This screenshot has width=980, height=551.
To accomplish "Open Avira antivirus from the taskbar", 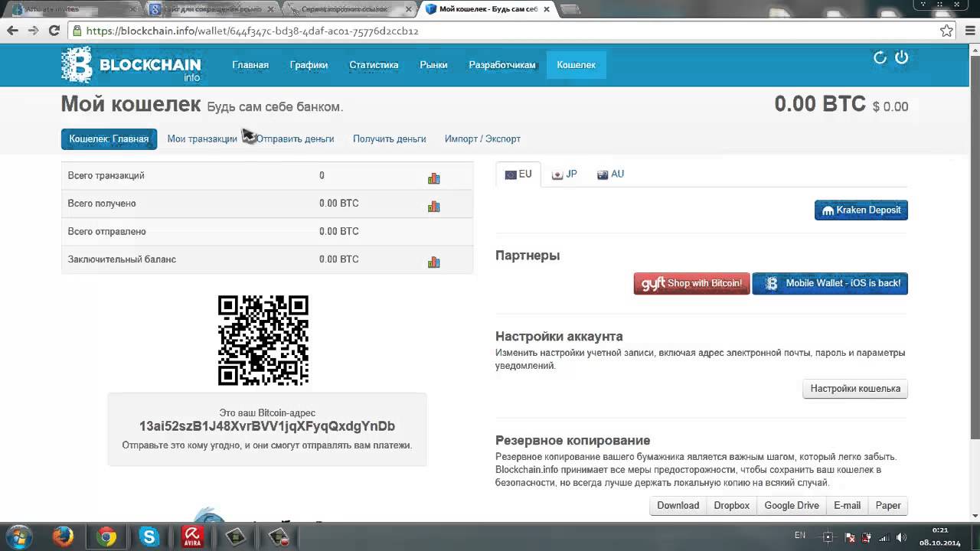I will pos(191,536).
